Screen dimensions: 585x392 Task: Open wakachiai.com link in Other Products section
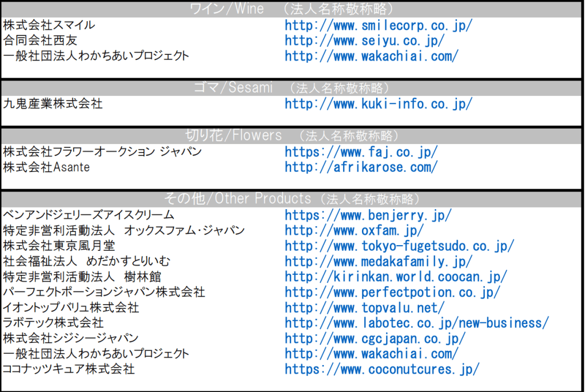(x=371, y=354)
